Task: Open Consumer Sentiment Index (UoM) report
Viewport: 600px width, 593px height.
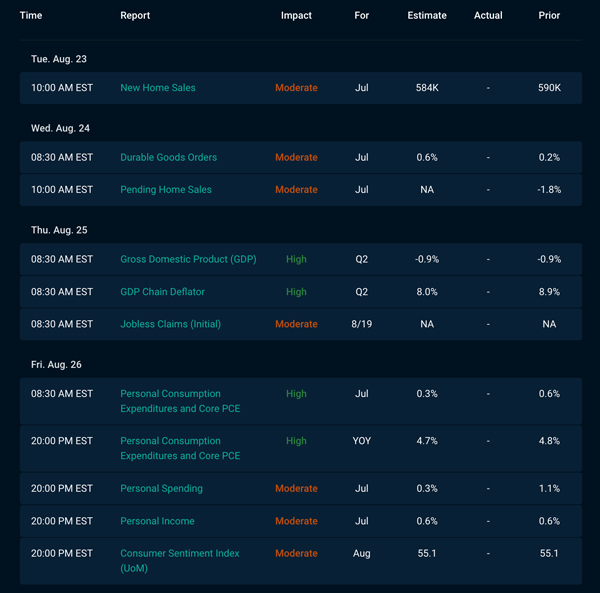Action: [x=180, y=560]
